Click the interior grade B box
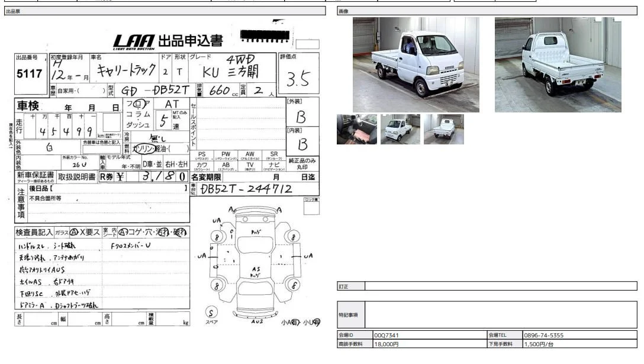 (x=302, y=141)
